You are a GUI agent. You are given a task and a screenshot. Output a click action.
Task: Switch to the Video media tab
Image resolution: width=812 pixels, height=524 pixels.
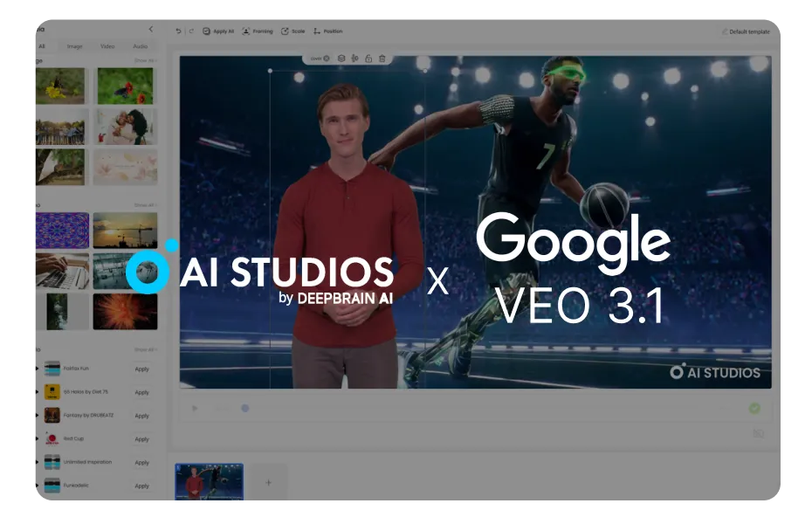[x=107, y=46]
